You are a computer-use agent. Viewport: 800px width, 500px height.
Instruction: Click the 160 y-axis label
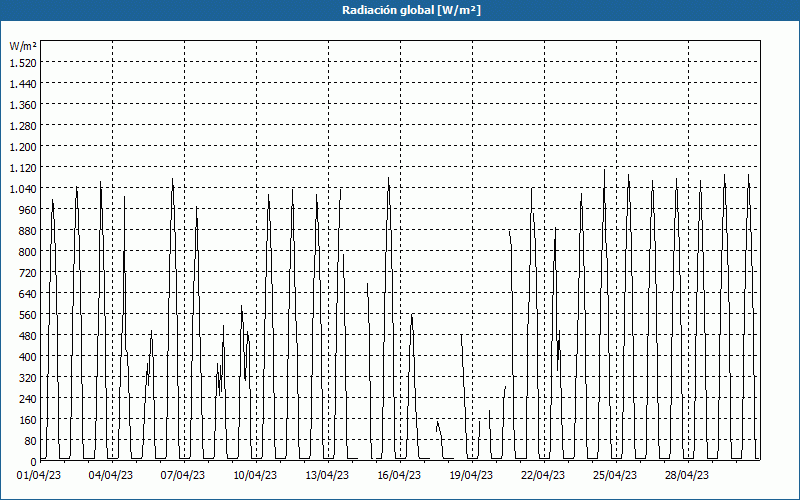click(x=28, y=420)
